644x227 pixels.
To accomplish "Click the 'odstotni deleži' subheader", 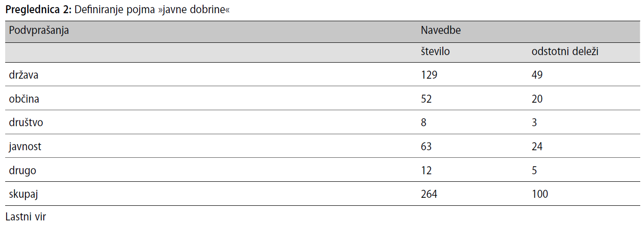I will [565, 51].
